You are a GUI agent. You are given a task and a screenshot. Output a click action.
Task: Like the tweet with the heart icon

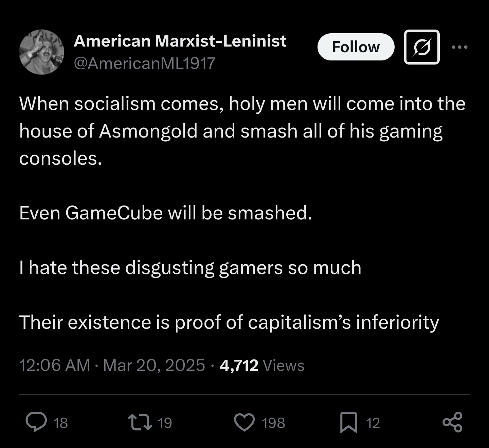[x=244, y=422]
